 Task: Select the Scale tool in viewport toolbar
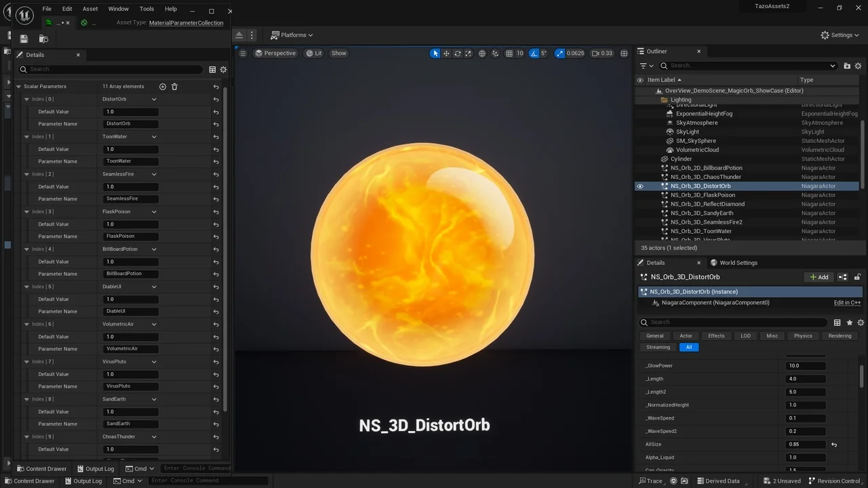tap(468, 53)
